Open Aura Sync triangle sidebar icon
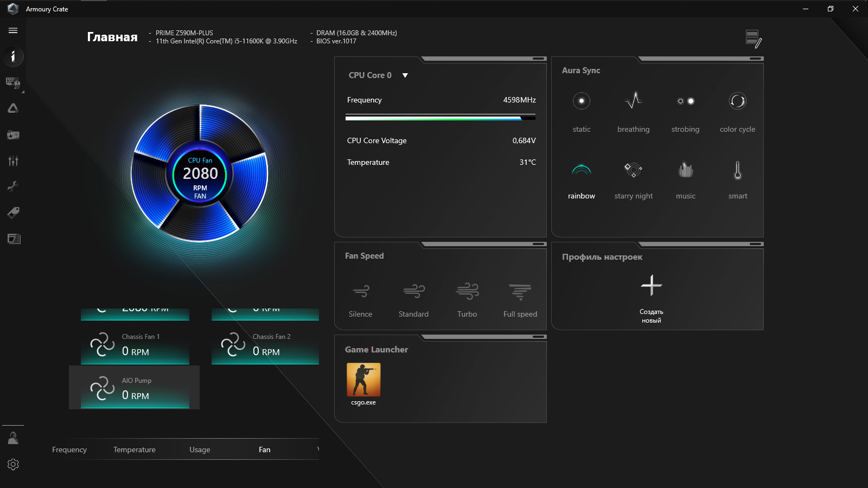 [13, 108]
